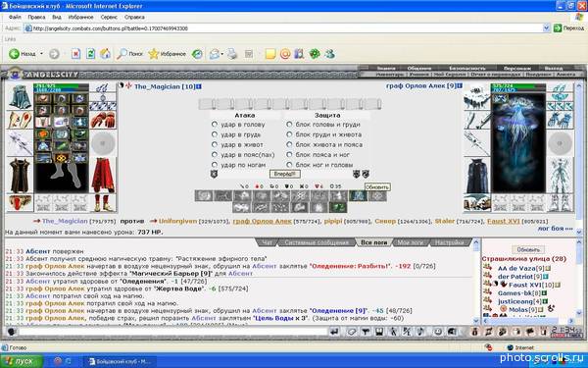Viewport: 588px width, 368px height.
Task: Click the red skirt armor slot
Action: (103, 175)
